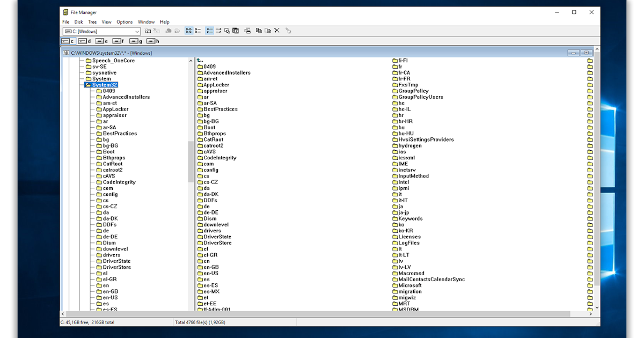Restore the system32 child window
The image size is (644, 338).
[x=586, y=53]
